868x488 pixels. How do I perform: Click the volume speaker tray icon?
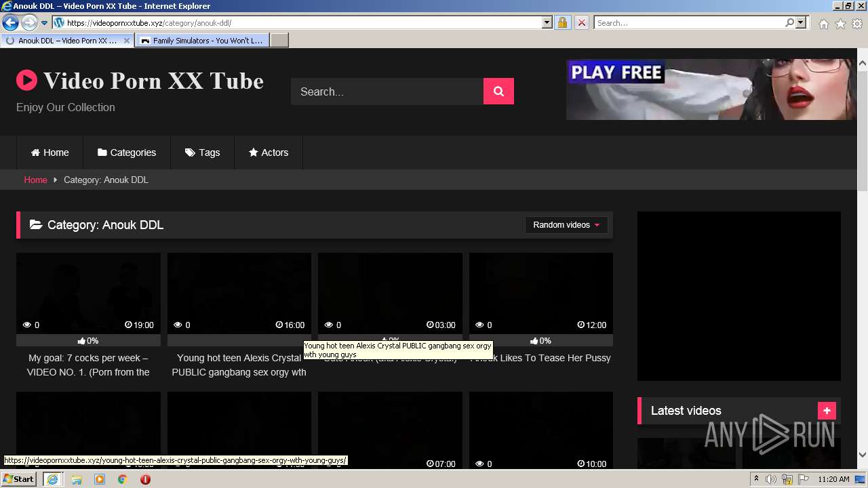tap(771, 479)
